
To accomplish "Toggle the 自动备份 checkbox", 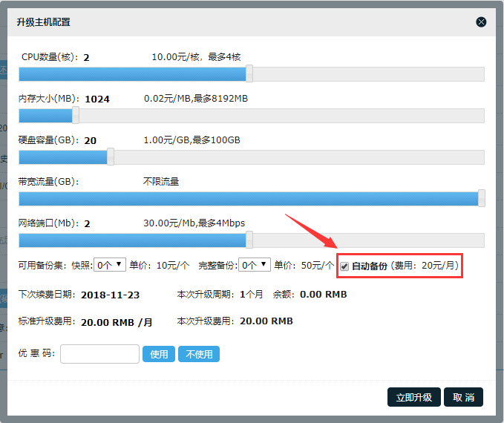I will point(344,266).
